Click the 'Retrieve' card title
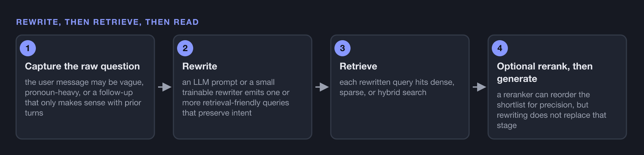 coord(358,66)
